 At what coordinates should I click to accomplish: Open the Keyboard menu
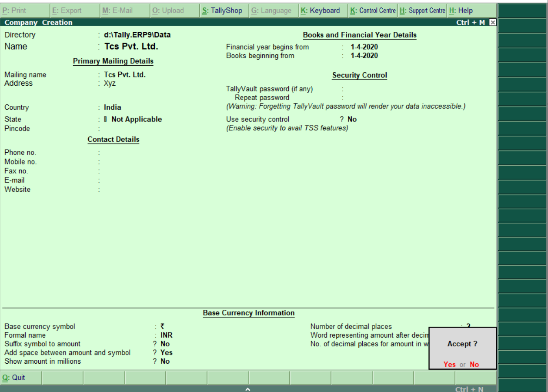323,10
